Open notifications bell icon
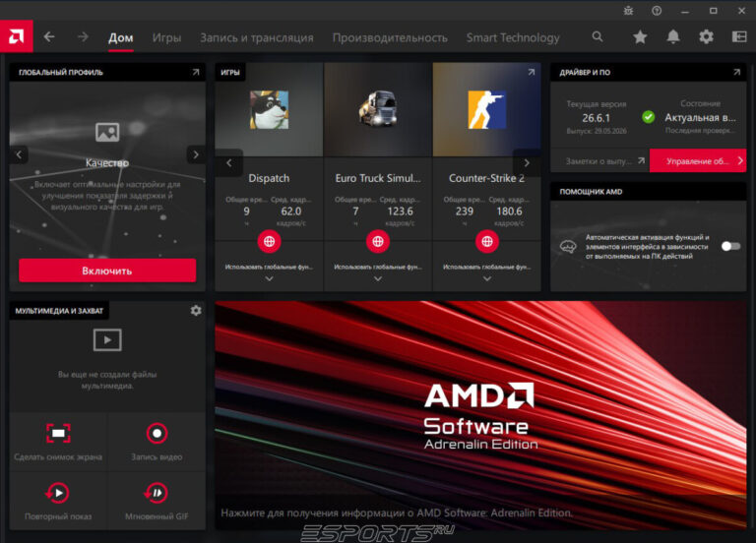Screen dimensions: 756x543 [673, 36]
